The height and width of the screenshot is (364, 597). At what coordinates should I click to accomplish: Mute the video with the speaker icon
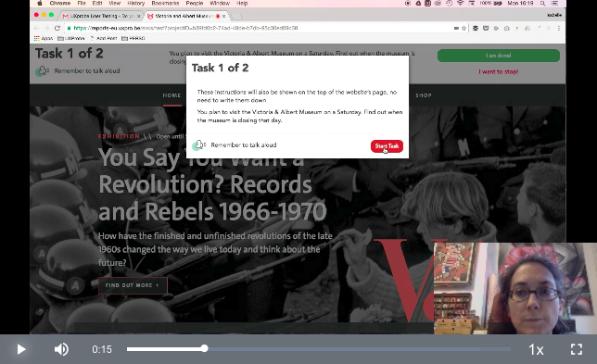click(61, 349)
